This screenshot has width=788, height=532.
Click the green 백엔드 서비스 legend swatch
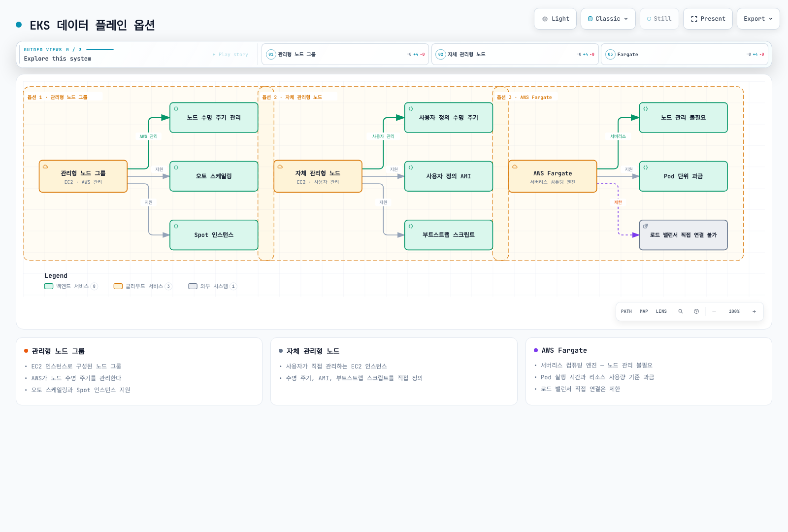coord(49,286)
